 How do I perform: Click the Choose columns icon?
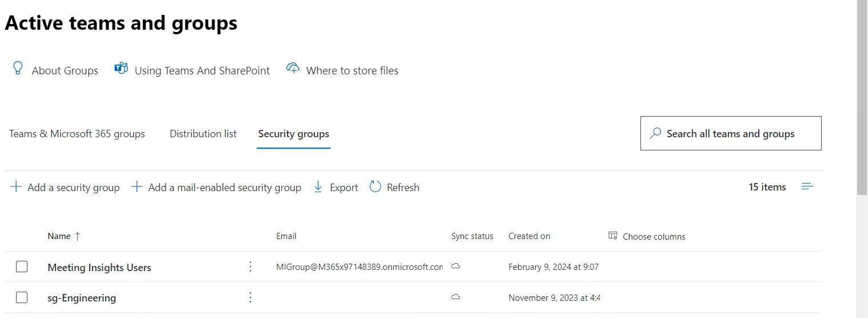tap(613, 236)
